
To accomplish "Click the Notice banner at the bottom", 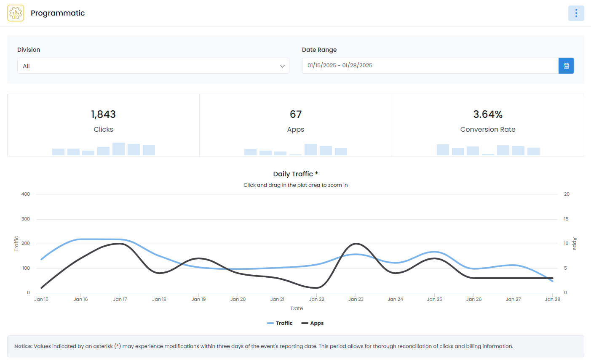I will click(295, 346).
